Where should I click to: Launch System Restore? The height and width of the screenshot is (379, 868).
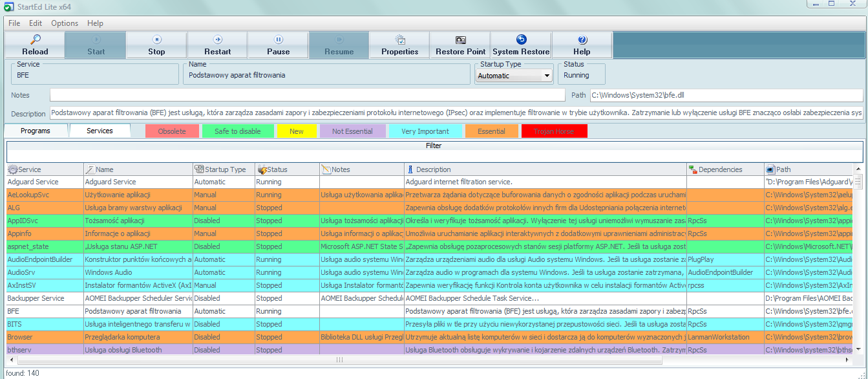[x=521, y=45]
